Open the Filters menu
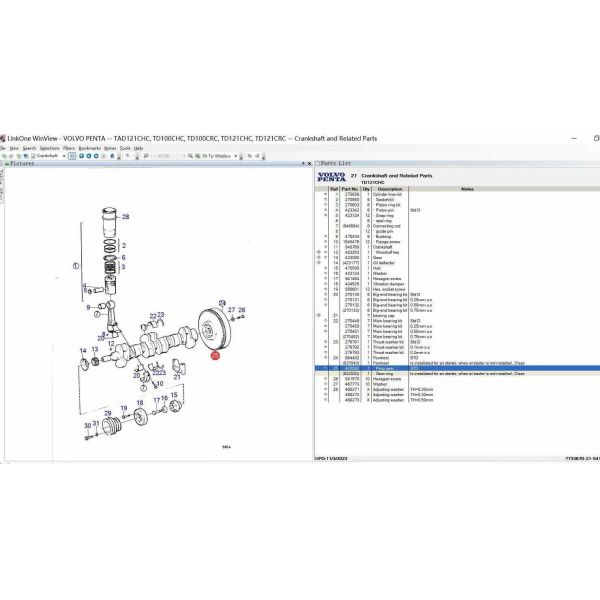The width and height of the screenshot is (600, 600). (x=69, y=148)
